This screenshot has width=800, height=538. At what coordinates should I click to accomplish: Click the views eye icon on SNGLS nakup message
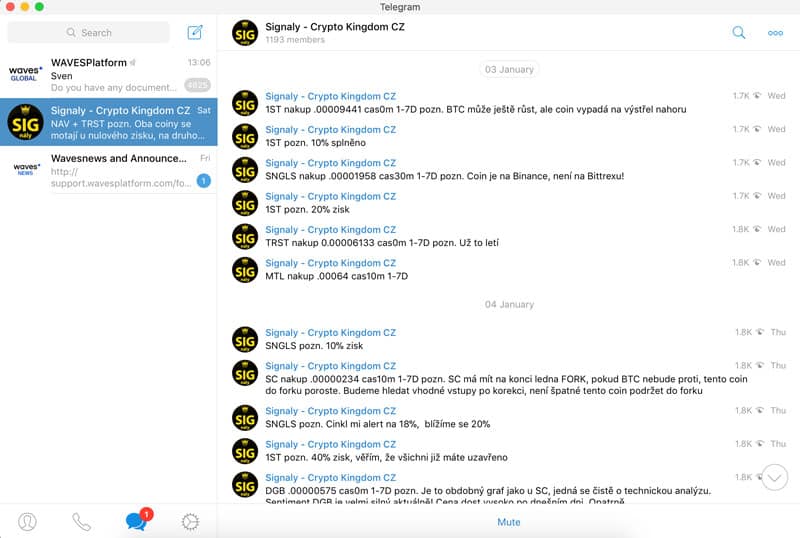coord(757,162)
